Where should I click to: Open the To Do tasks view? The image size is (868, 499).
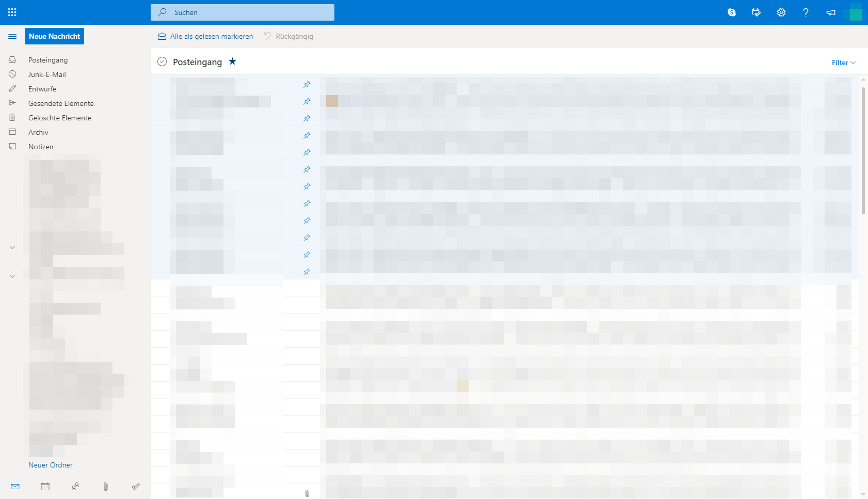[x=135, y=486]
